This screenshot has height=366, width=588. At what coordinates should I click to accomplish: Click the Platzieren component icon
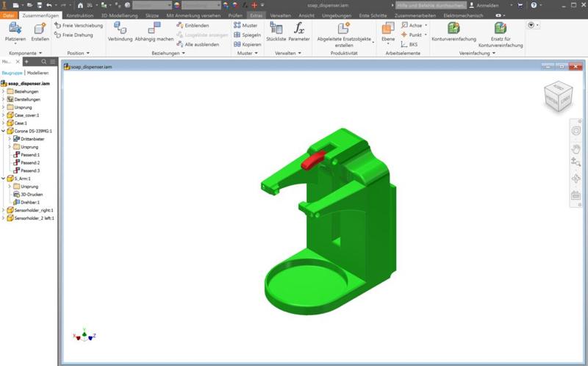coord(15,28)
